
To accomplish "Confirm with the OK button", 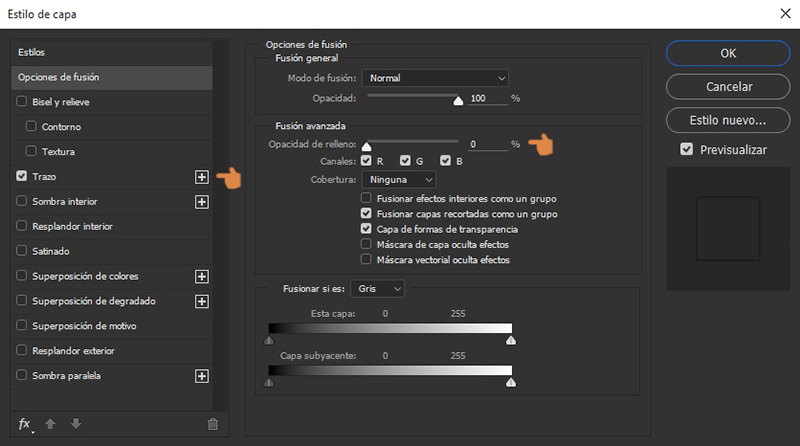I will click(x=728, y=53).
